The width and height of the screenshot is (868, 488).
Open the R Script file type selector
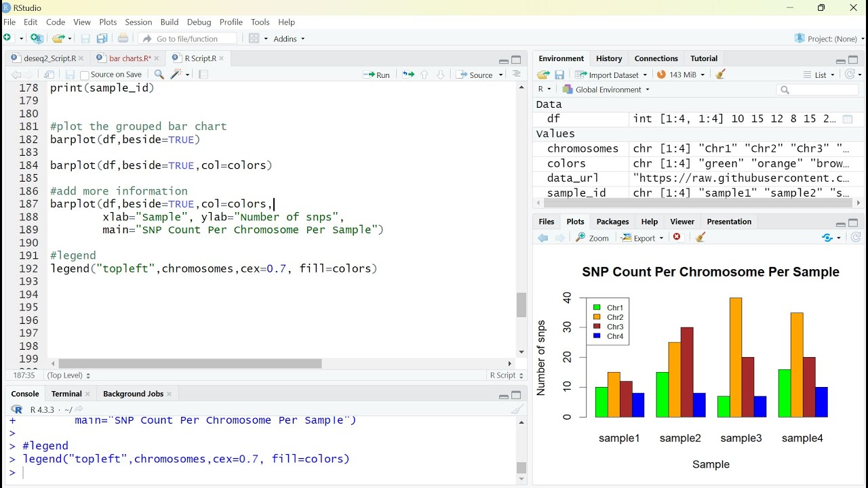(x=507, y=375)
